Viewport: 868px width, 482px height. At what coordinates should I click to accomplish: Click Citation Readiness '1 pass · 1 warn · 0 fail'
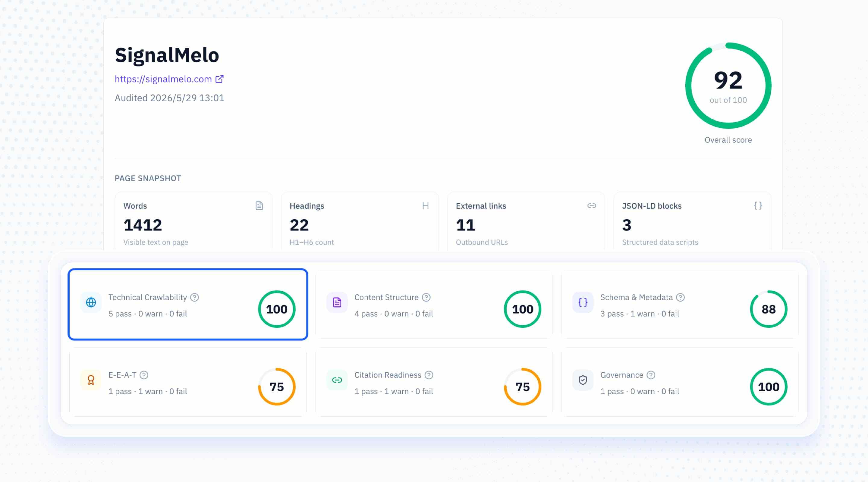[x=394, y=391]
